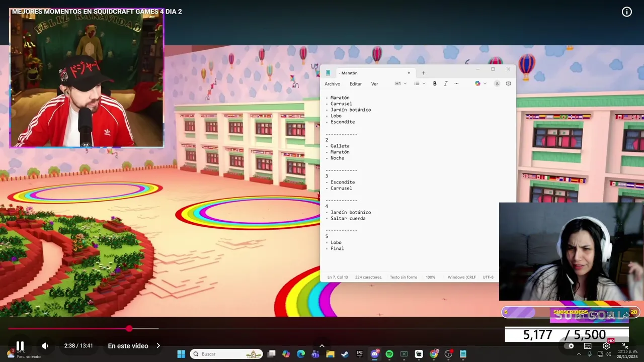644x362 pixels.
Task: Open Steam from the taskbar
Action: 345,354
